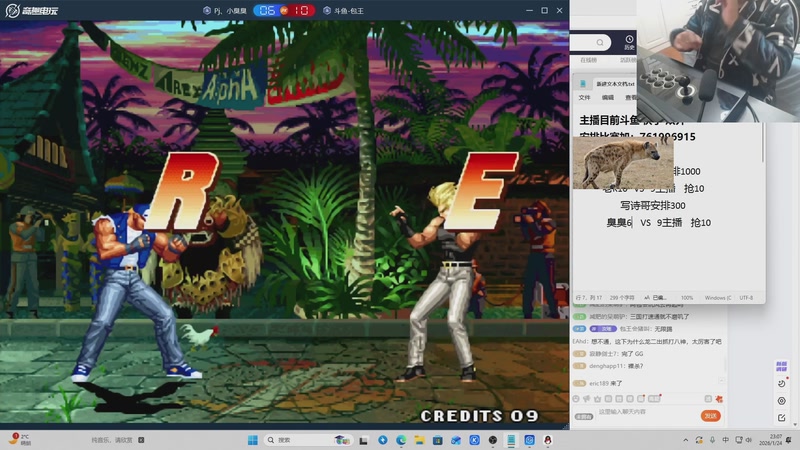
Task: Click the red gift burst icon above Send
Action: tap(719, 399)
